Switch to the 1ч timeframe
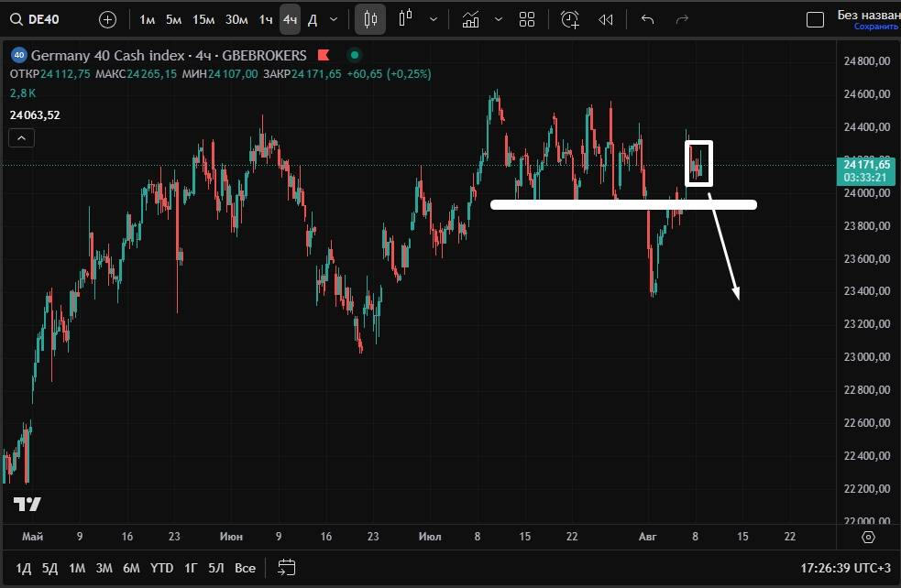 pyautogui.click(x=265, y=19)
